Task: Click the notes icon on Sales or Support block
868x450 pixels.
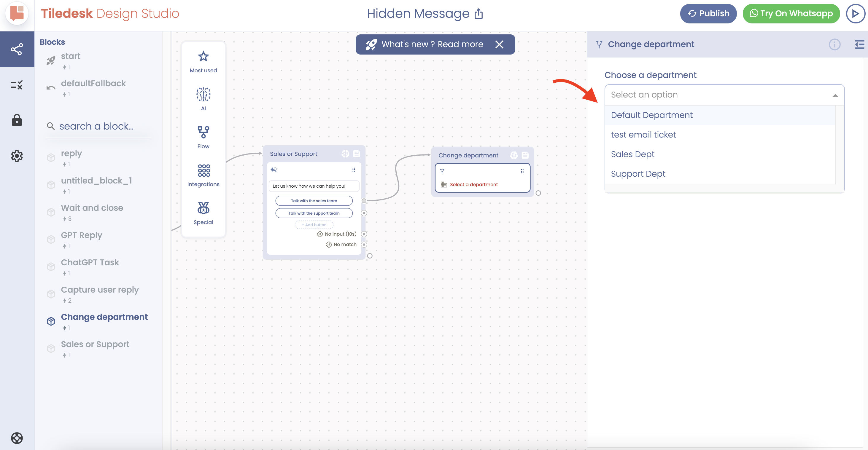Action: (x=357, y=154)
